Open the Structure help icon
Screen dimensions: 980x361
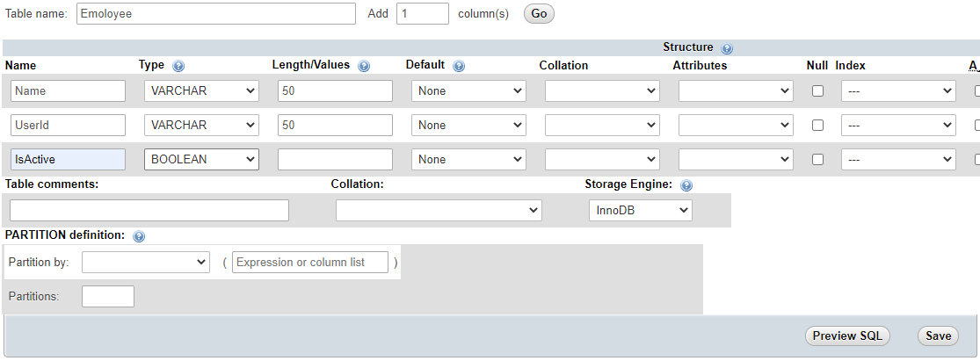coord(727,48)
